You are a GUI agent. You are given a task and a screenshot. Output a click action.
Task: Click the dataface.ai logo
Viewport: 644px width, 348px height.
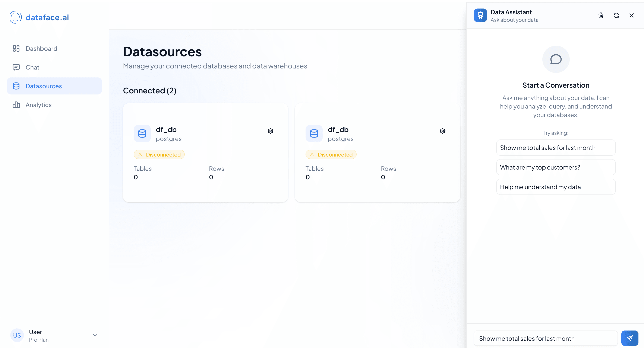39,17
